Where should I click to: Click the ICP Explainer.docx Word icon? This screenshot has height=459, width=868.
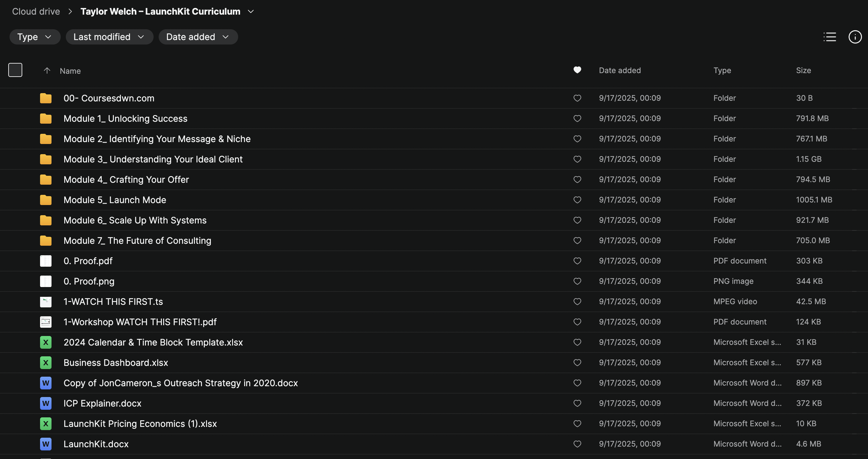coord(45,403)
